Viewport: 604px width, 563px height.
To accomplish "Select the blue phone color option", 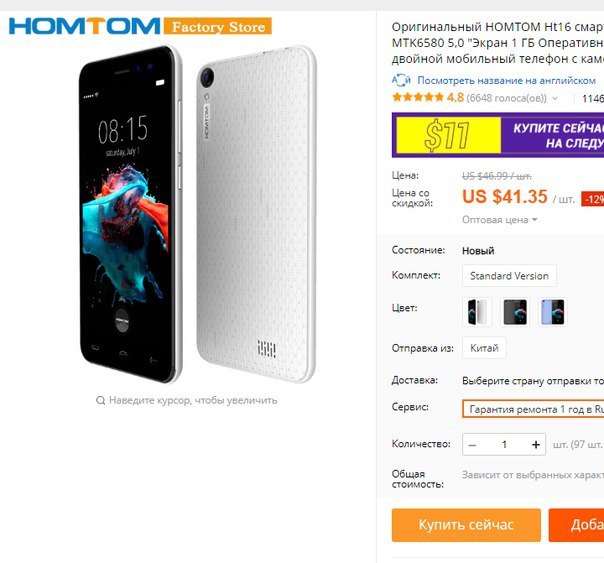I will [553, 312].
